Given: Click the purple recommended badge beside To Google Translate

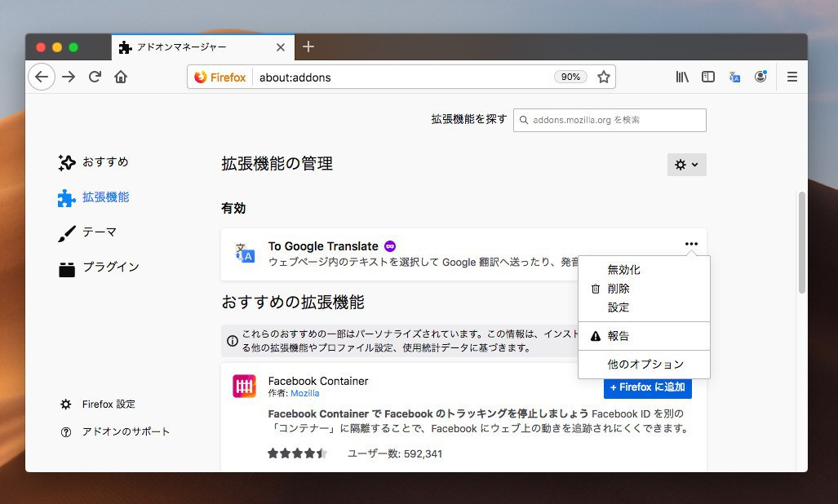Looking at the screenshot, I should click(x=390, y=246).
